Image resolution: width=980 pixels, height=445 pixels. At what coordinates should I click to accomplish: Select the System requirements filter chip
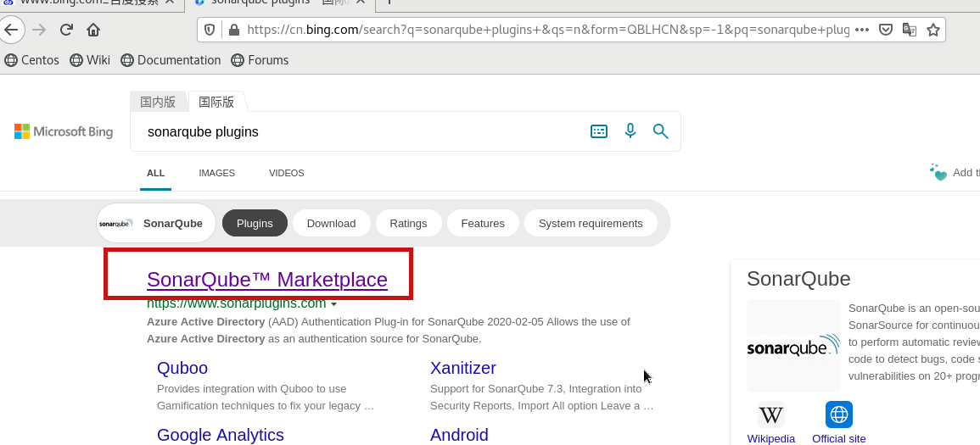pos(591,223)
